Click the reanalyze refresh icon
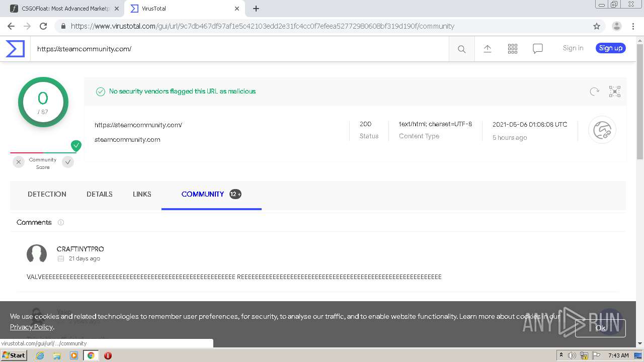644x362 pixels. (595, 92)
